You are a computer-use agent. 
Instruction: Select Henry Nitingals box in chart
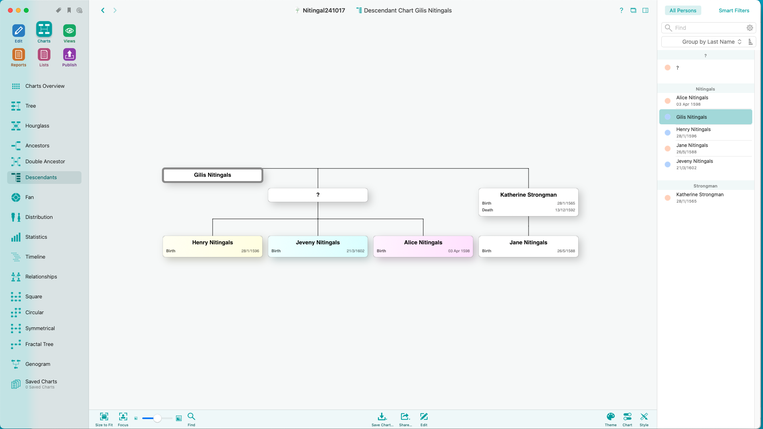[213, 246]
